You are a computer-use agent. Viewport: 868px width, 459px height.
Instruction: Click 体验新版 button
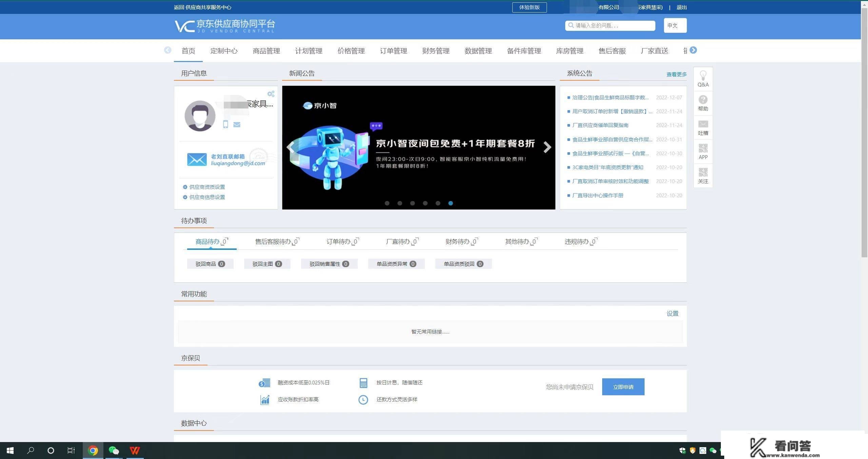pos(529,7)
